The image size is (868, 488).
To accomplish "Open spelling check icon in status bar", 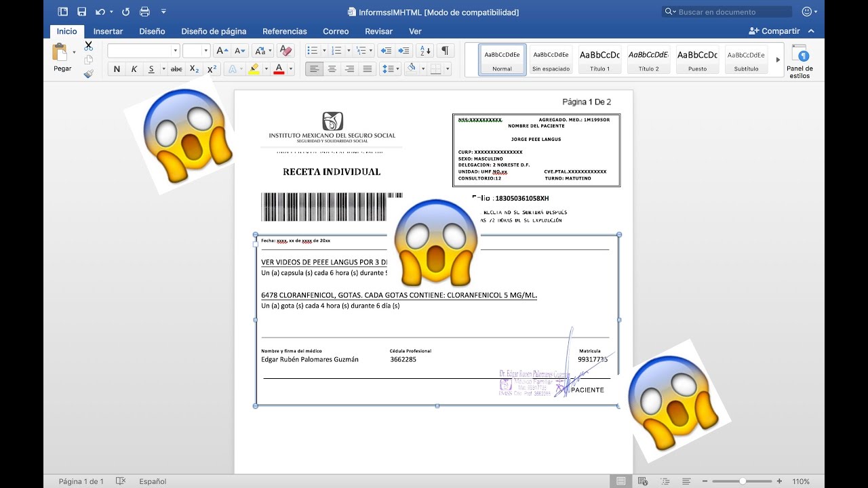I will (121, 481).
